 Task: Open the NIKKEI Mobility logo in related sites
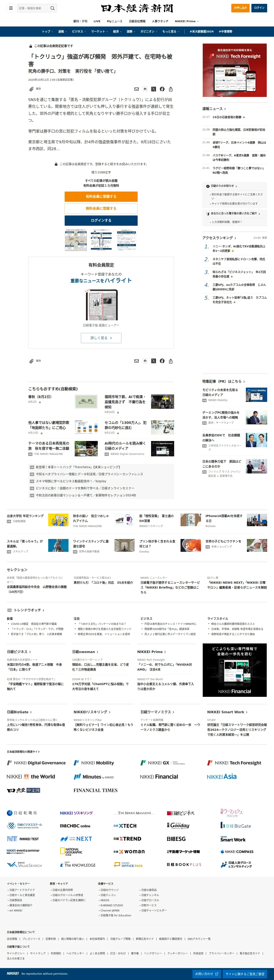[94, 763]
